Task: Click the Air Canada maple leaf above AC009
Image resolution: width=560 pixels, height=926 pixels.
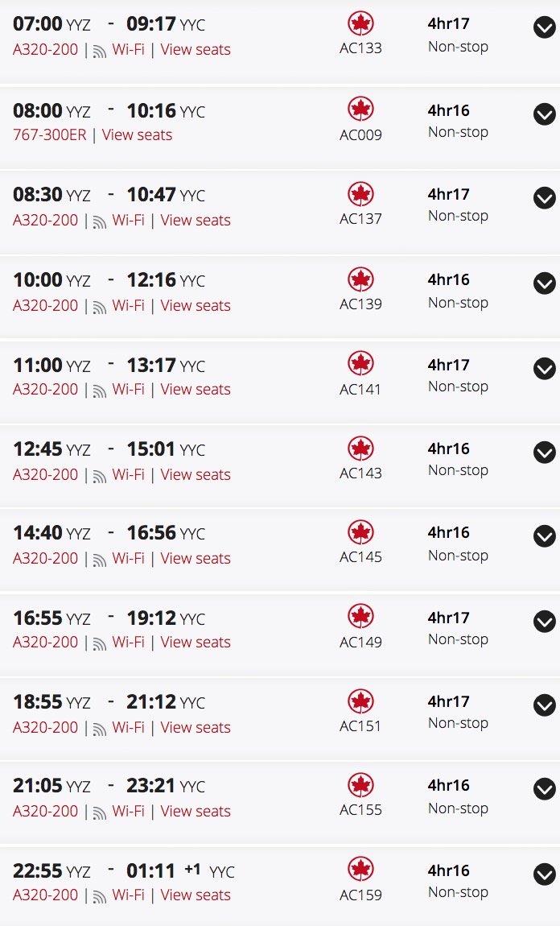Action: coord(360,110)
